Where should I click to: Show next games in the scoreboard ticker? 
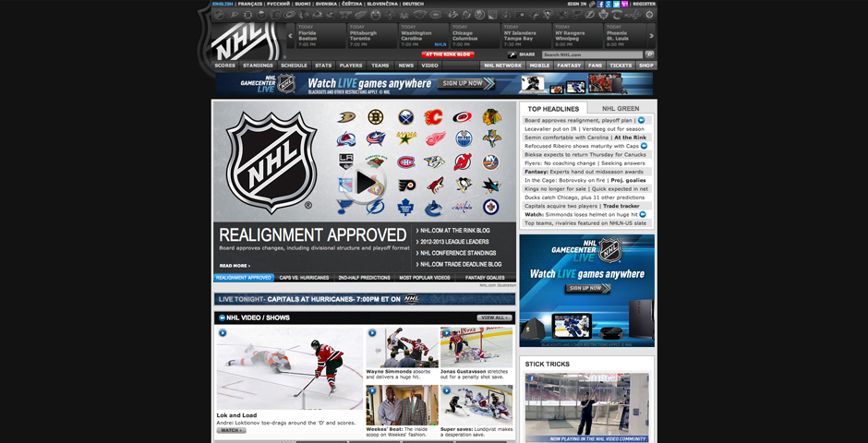(651, 35)
